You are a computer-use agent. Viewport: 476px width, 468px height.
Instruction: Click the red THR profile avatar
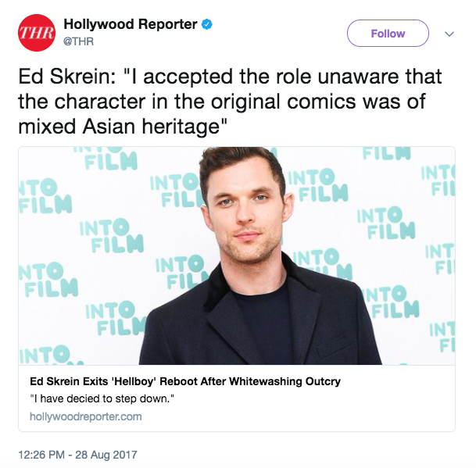[35, 35]
